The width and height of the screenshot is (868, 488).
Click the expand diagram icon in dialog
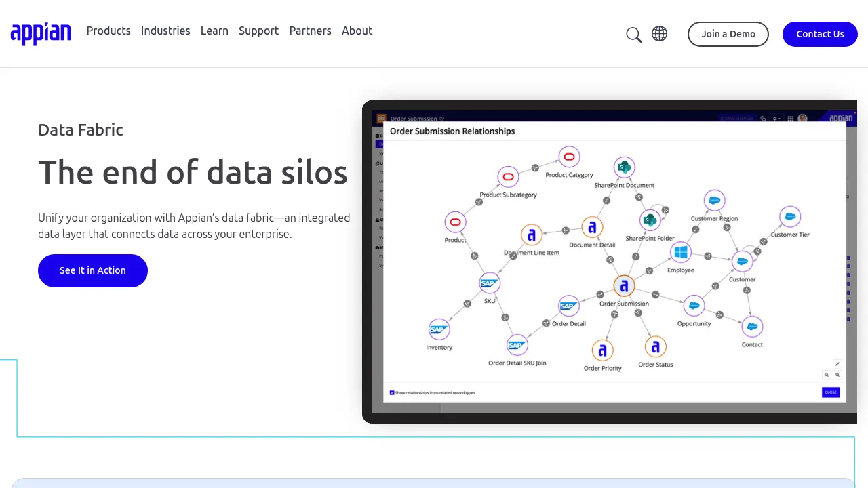(837, 364)
